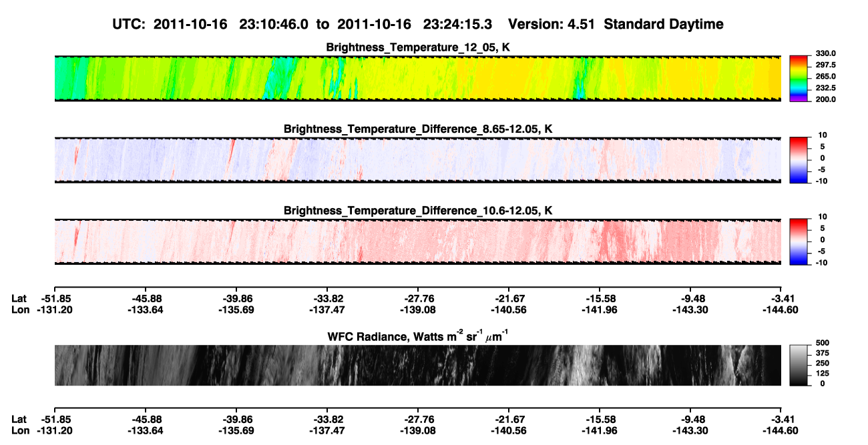Click the Lat row label on upper axis
Image resolution: width=868 pixels, height=445 pixels.
point(19,298)
